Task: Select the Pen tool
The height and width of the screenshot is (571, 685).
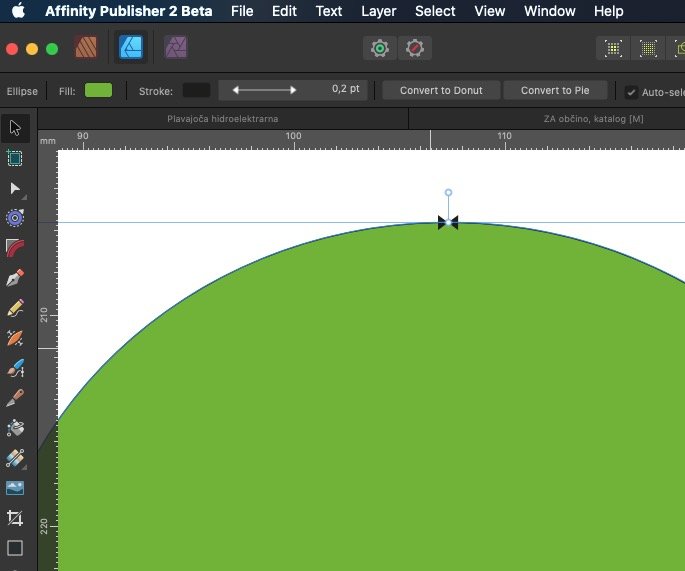Action: point(15,278)
